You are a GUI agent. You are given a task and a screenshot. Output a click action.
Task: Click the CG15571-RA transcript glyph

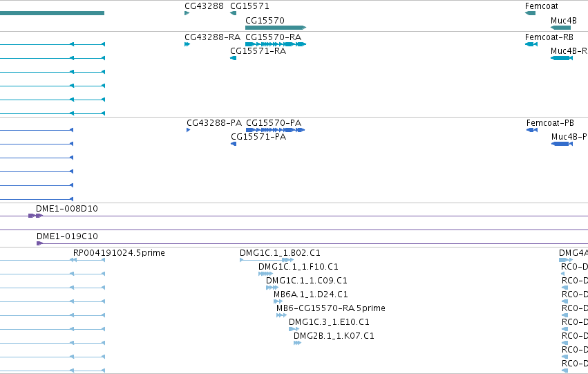coord(234,58)
